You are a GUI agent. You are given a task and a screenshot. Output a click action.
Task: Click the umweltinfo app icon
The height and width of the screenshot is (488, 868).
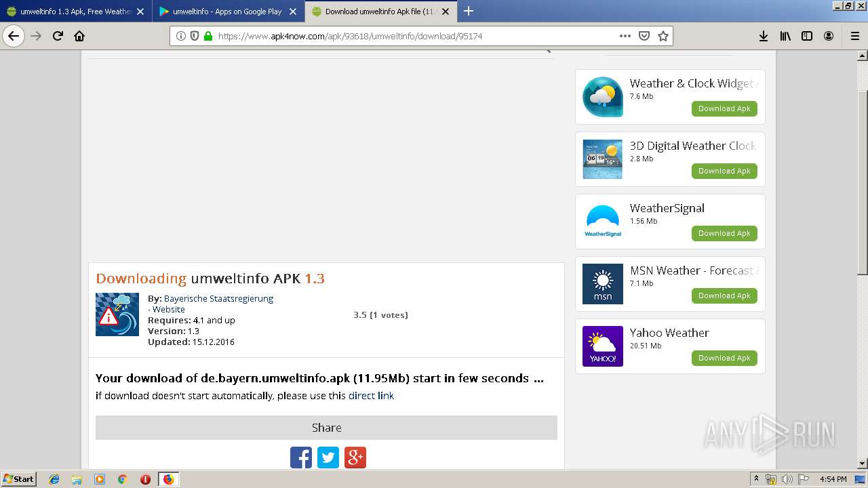117,314
